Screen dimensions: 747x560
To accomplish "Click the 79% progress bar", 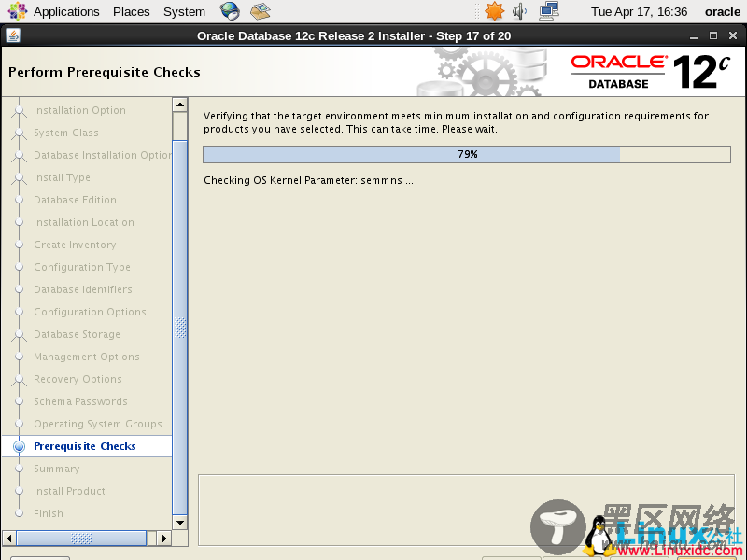I will click(466, 154).
